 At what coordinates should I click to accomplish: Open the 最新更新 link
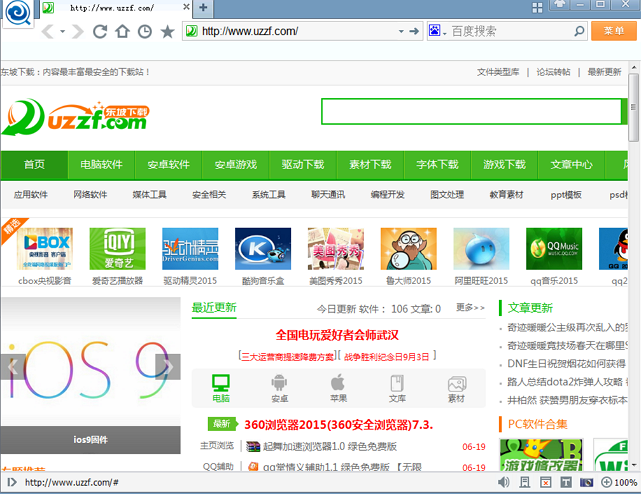click(x=604, y=72)
